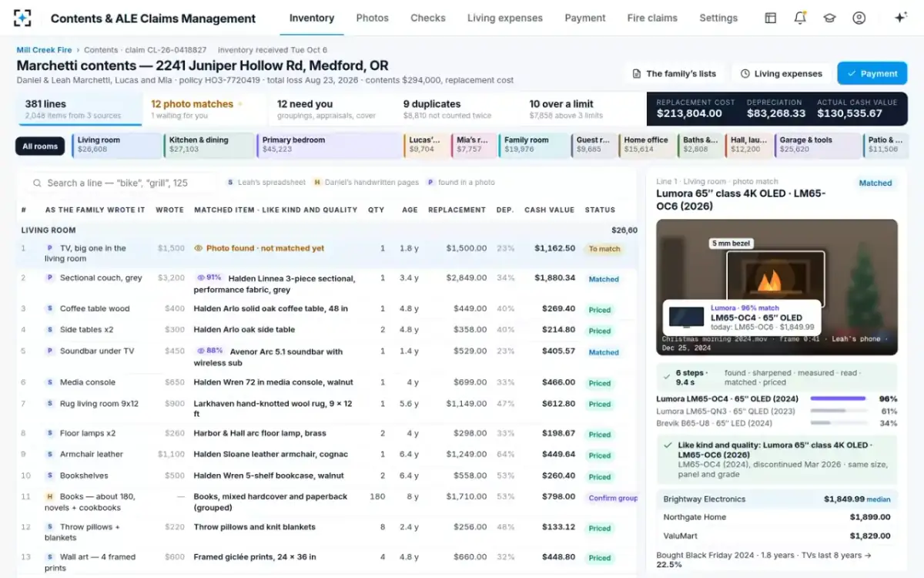The height and width of the screenshot is (578, 924).
Task: Click the Matched badge in detail panel
Action: tap(875, 183)
